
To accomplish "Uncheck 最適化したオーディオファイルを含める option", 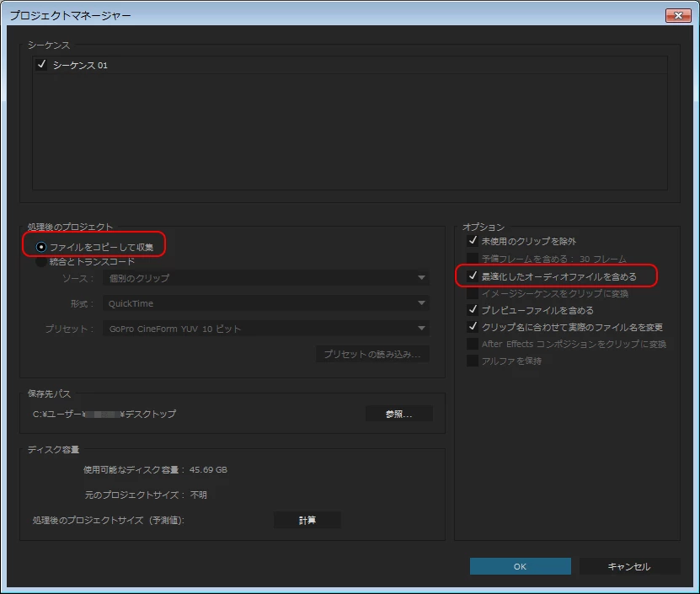I will click(473, 276).
